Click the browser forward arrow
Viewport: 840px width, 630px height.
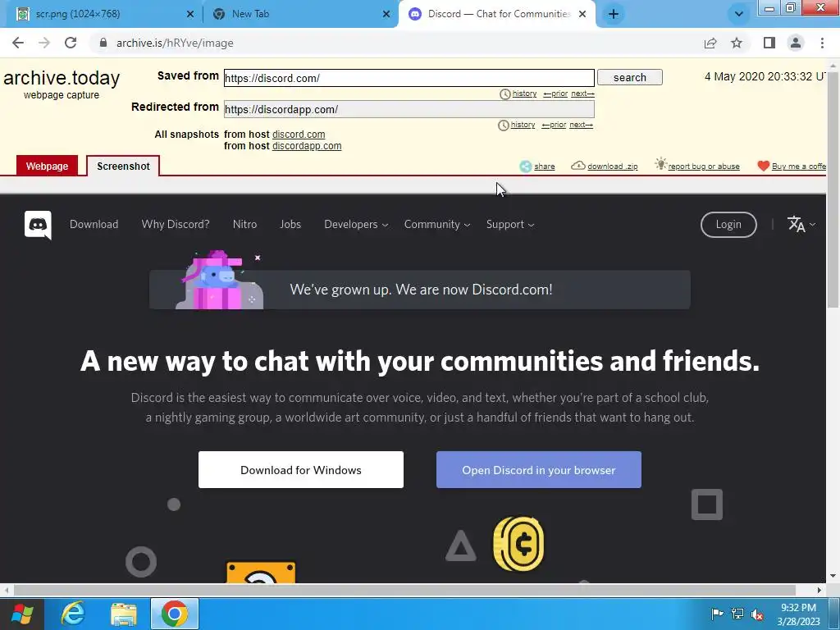point(44,43)
